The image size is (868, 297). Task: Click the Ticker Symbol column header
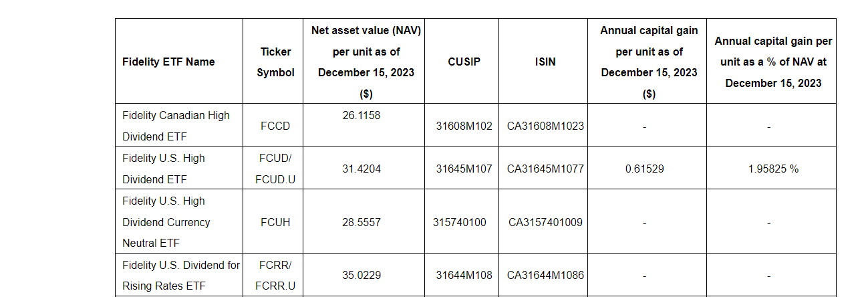point(275,62)
